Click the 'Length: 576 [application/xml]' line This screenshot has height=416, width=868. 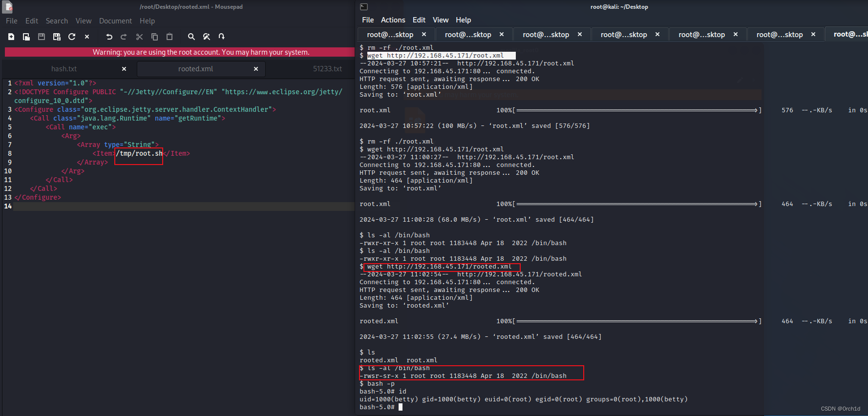point(416,87)
